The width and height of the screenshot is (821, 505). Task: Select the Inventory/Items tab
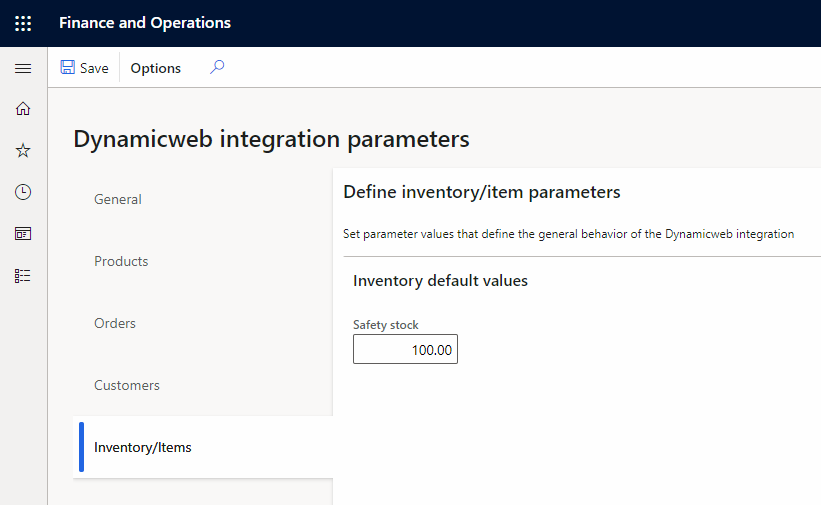click(x=143, y=447)
